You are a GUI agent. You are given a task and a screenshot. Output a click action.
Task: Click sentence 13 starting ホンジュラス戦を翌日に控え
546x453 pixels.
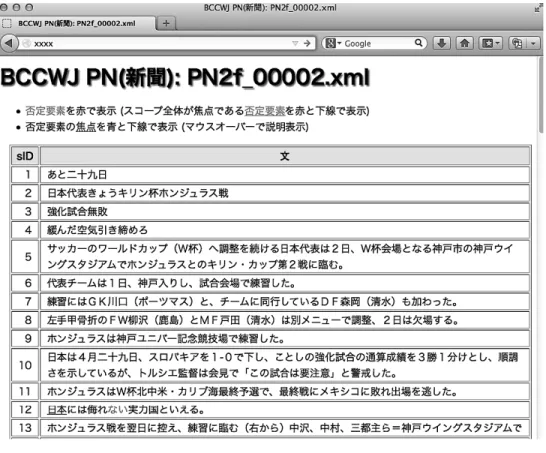(x=284, y=428)
